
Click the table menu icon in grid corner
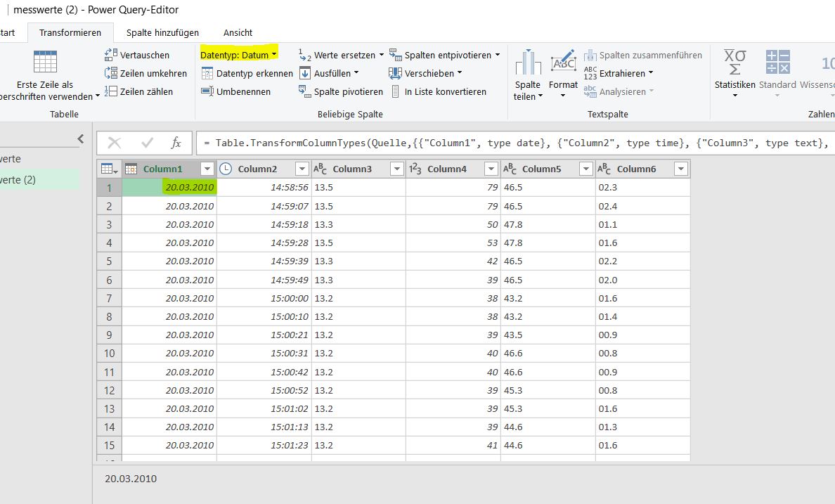[x=109, y=169]
